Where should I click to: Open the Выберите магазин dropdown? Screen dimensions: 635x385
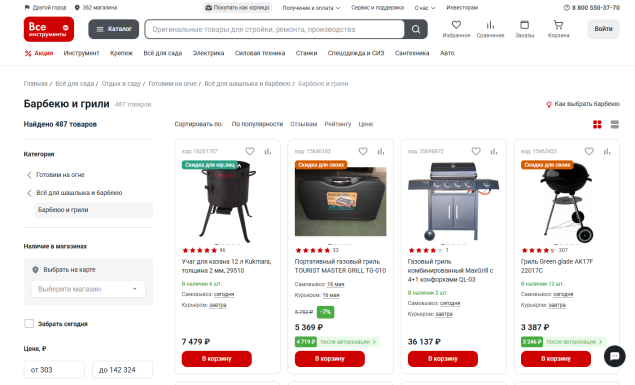click(88, 289)
